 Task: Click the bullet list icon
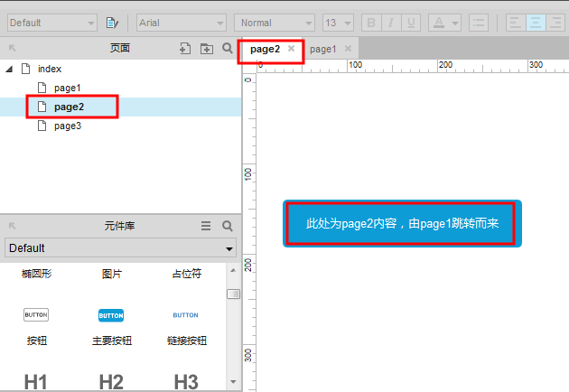[479, 23]
